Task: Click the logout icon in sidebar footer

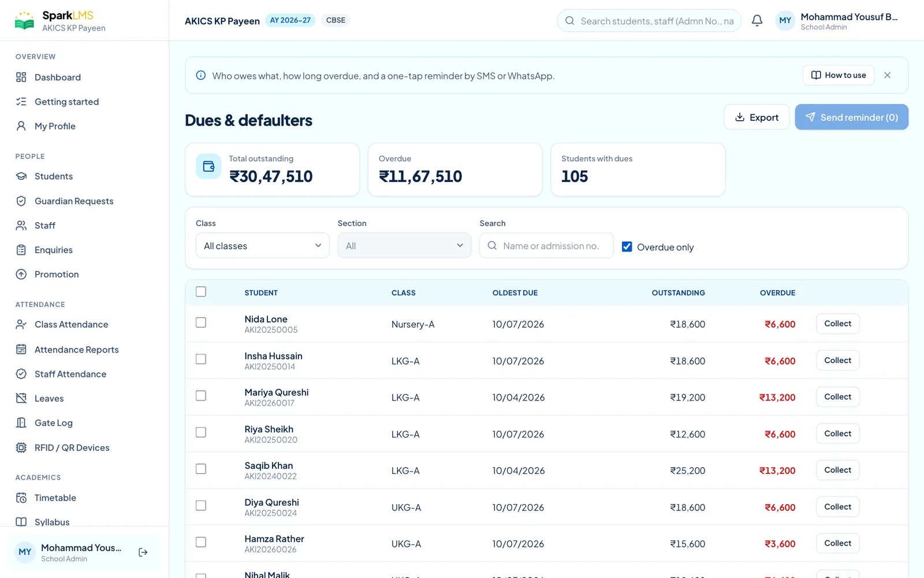Action: coord(143,553)
